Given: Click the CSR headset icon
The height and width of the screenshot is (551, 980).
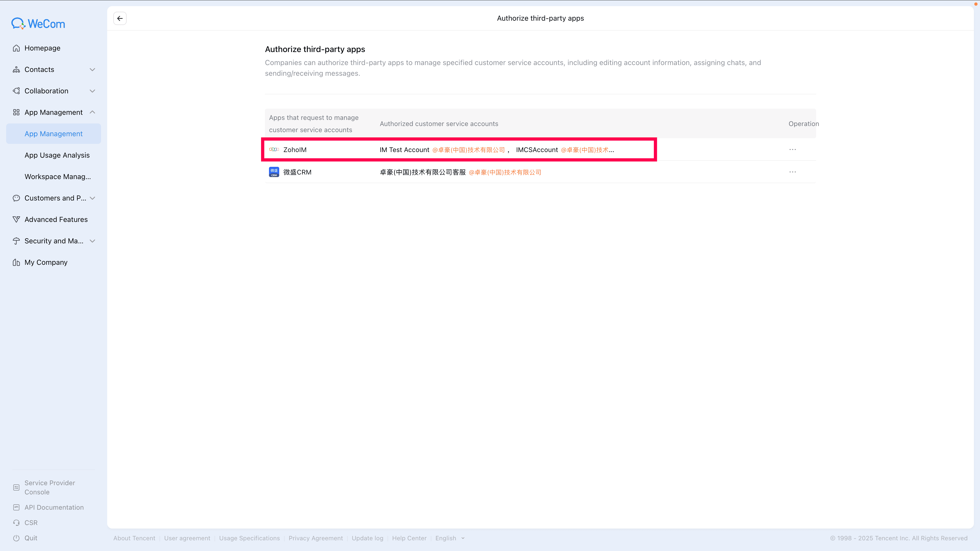Looking at the screenshot, I should 16,522.
